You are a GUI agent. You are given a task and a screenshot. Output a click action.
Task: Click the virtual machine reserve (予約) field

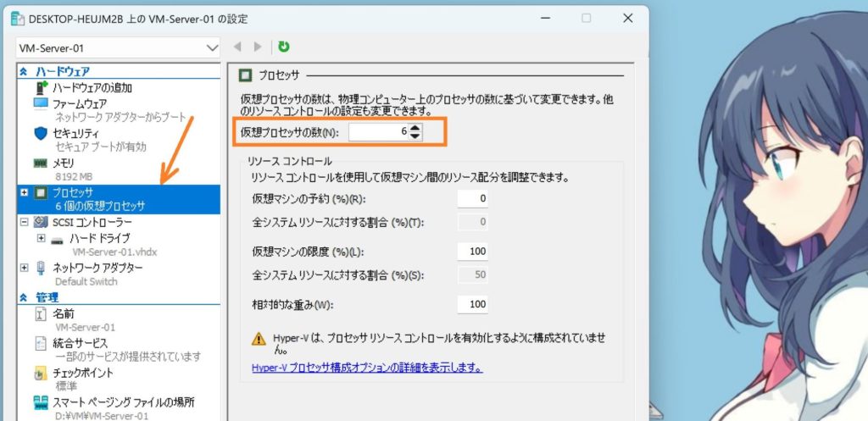(x=473, y=198)
